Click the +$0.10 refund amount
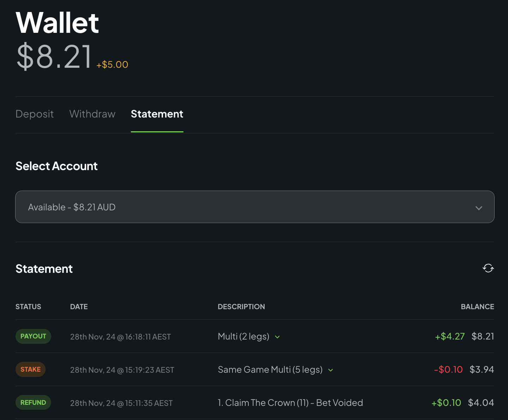The width and height of the screenshot is (508, 420). (x=446, y=403)
